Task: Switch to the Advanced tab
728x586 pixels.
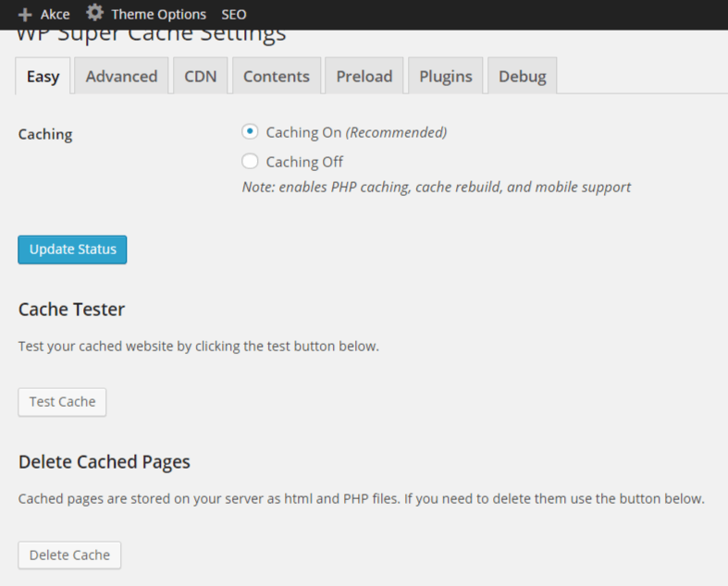Action: (x=121, y=76)
